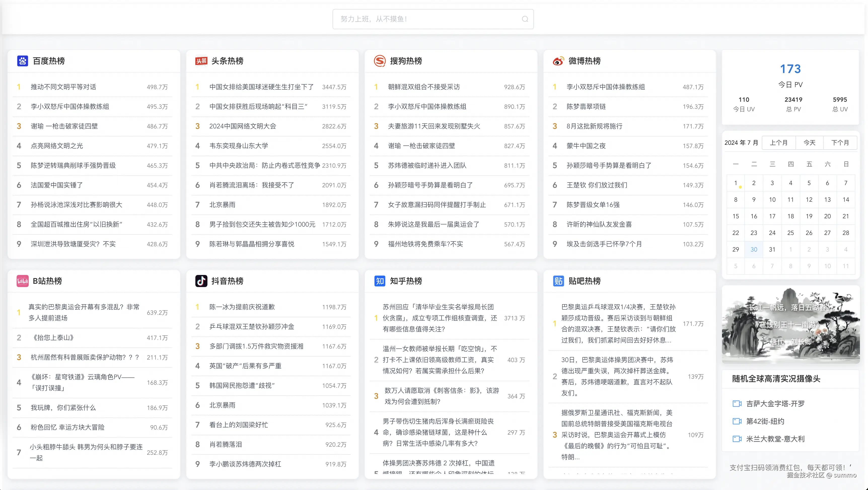Click the Baidu paw logo icon
Screen dimensions: 868x490
(x=23, y=61)
